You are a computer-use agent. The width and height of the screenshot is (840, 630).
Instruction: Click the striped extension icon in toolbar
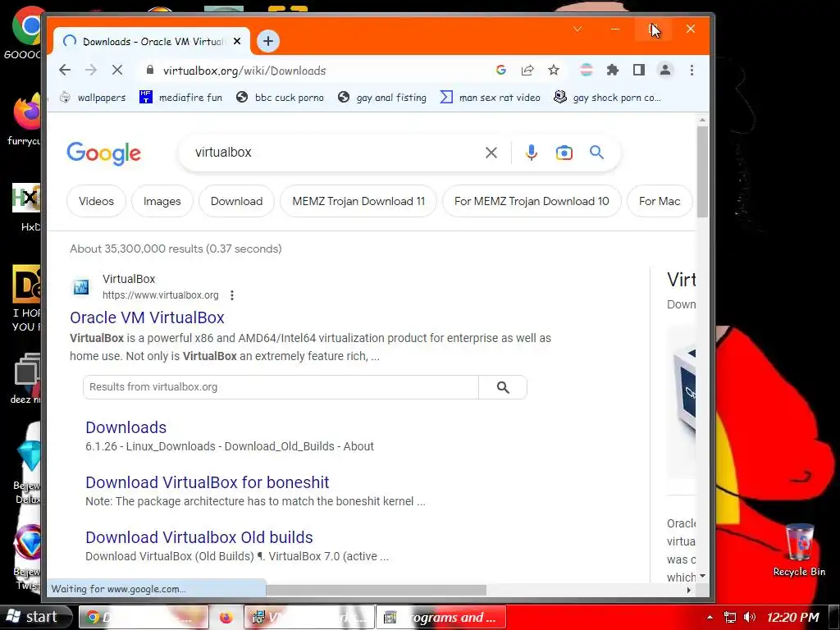coord(587,71)
